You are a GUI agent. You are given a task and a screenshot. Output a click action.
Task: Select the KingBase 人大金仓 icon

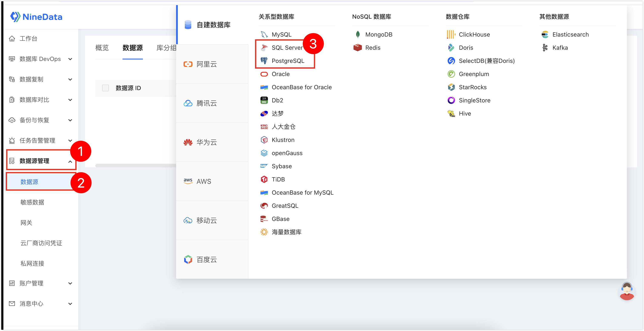[x=264, y=127]
